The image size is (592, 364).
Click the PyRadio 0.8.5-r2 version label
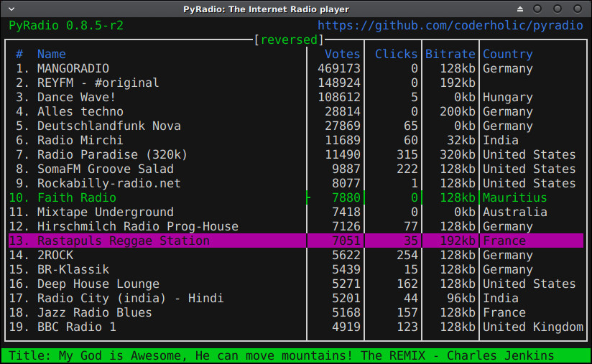[66, 25]
